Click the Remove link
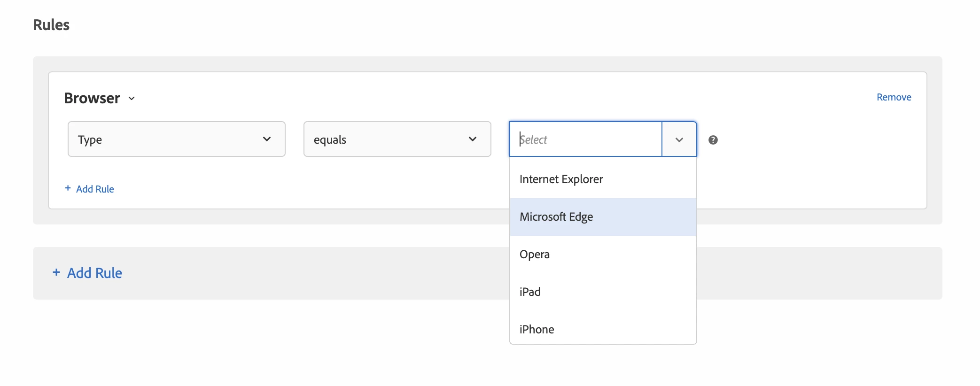The width and height of the screenshot is (980, 386). tap(894, 97)
